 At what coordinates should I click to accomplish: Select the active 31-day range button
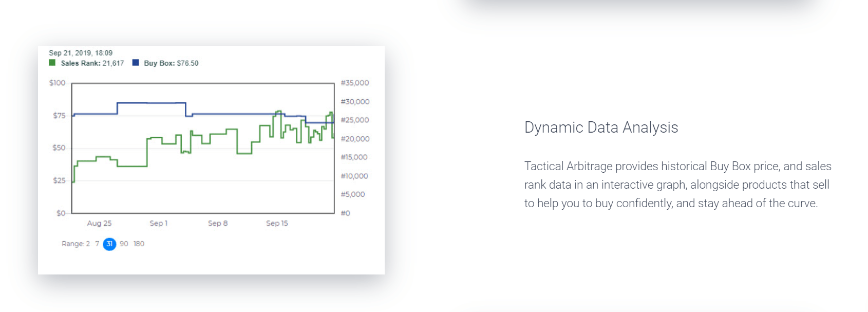click(109, 244)
